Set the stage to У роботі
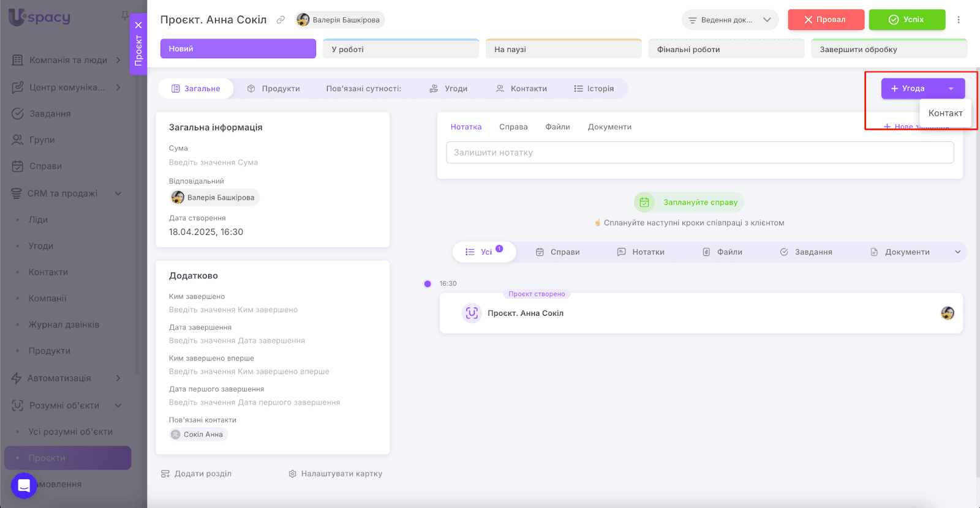Screen dimensions: 980x508 click(x=401, y=49)
